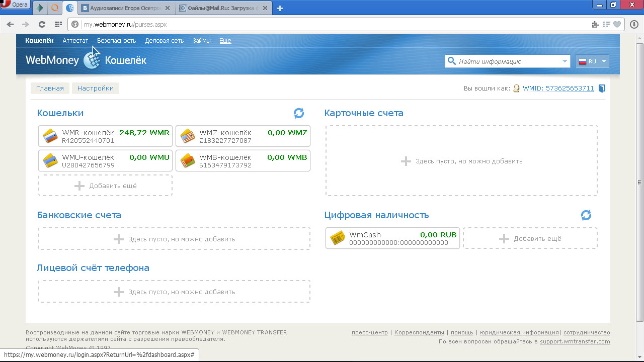Click the site info globe badge in the address bar
Image resolution: width=644 pixels, height=362 pixels.
point(75,24)
